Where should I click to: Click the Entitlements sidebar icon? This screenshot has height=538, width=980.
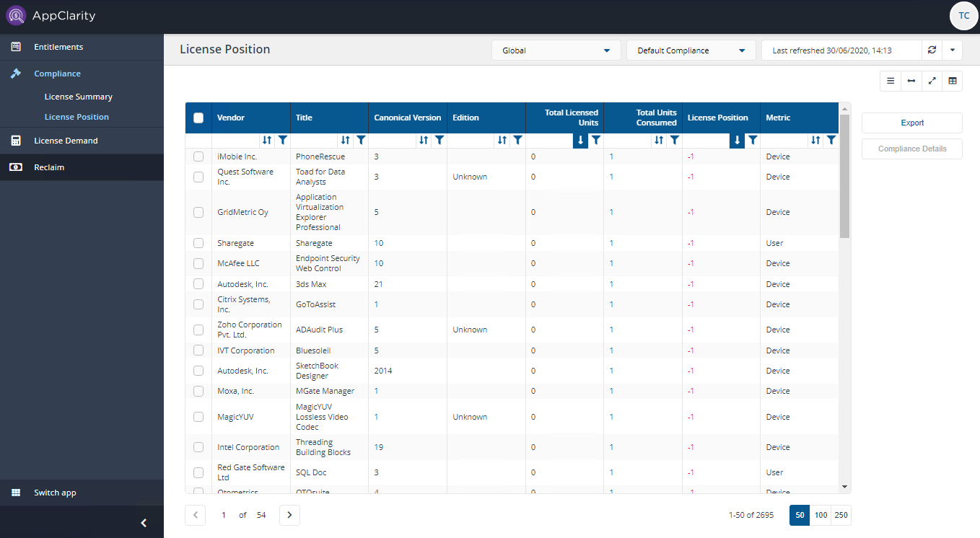16,47
